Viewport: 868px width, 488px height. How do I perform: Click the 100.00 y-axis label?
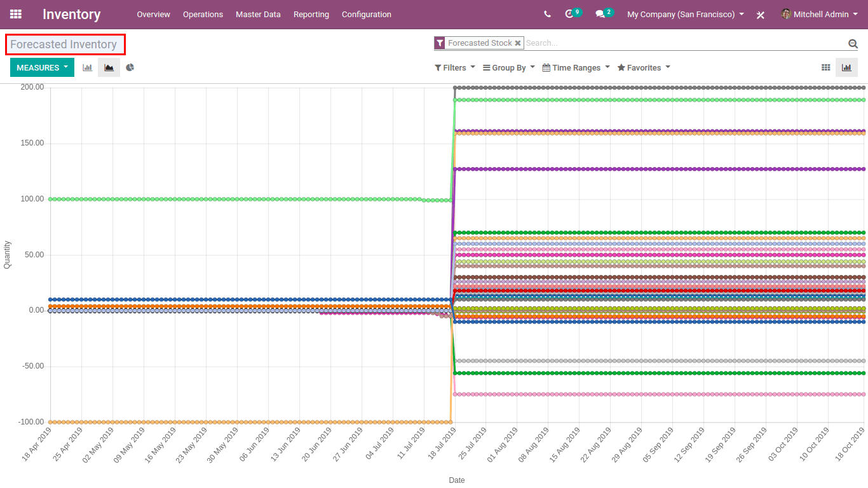click(x=32, y=199)
